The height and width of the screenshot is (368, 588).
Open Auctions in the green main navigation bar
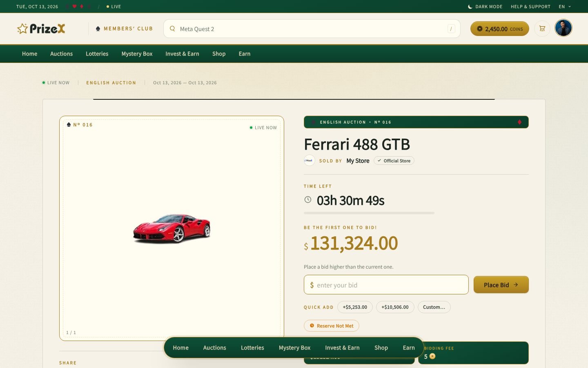[61, 54]
